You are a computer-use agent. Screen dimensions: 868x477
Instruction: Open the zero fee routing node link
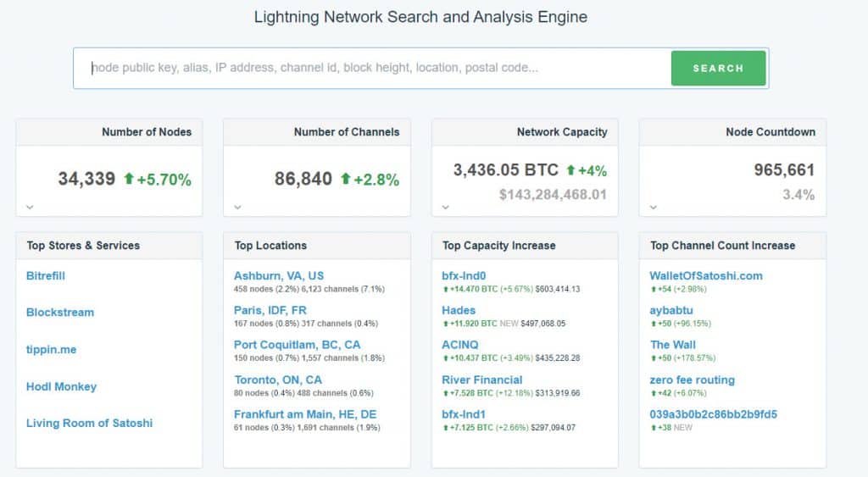point(693,380)
